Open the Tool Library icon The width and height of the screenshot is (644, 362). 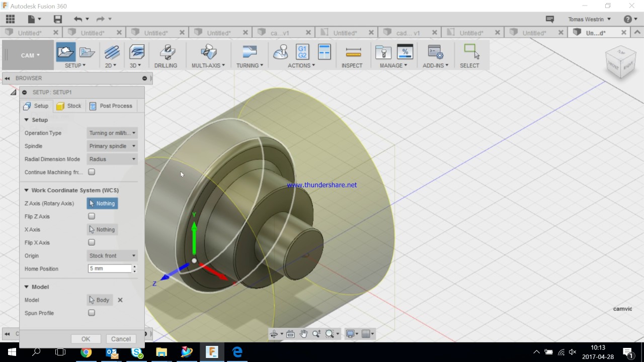pyautogui.click(x=383, y=52)
